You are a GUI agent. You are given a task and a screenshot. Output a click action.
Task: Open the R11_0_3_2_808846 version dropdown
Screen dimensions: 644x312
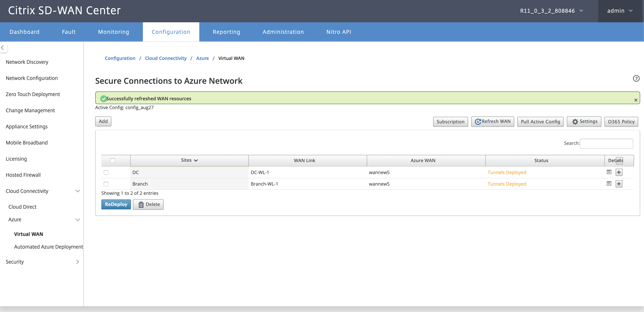[x=551, y=11]
